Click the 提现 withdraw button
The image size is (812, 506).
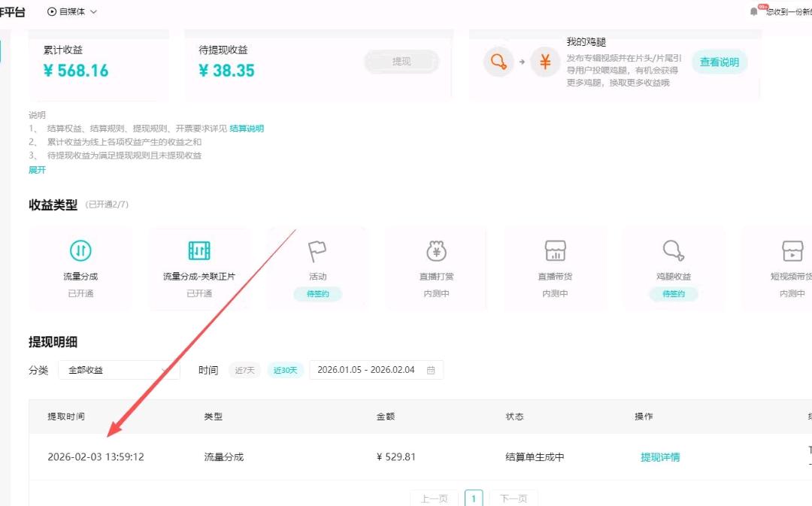click(x=401, y=62)
